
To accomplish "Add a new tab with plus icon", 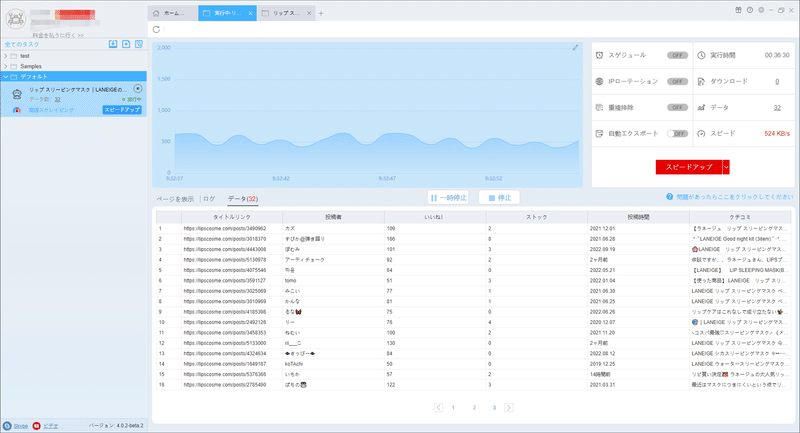I will click(x=321, y=13).
